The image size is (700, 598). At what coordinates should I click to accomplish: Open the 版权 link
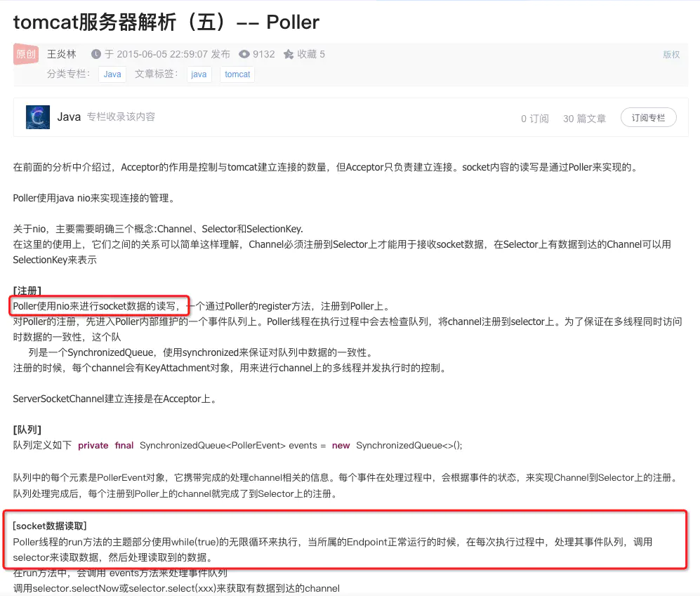671,55
